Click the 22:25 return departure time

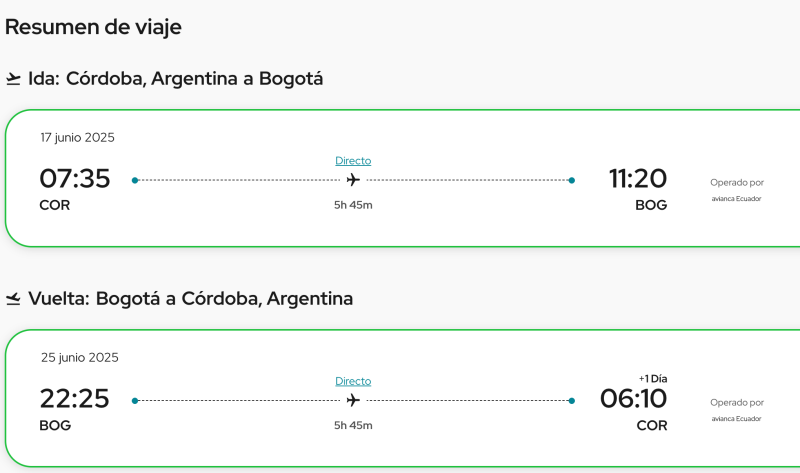click(x=75, y=399)
